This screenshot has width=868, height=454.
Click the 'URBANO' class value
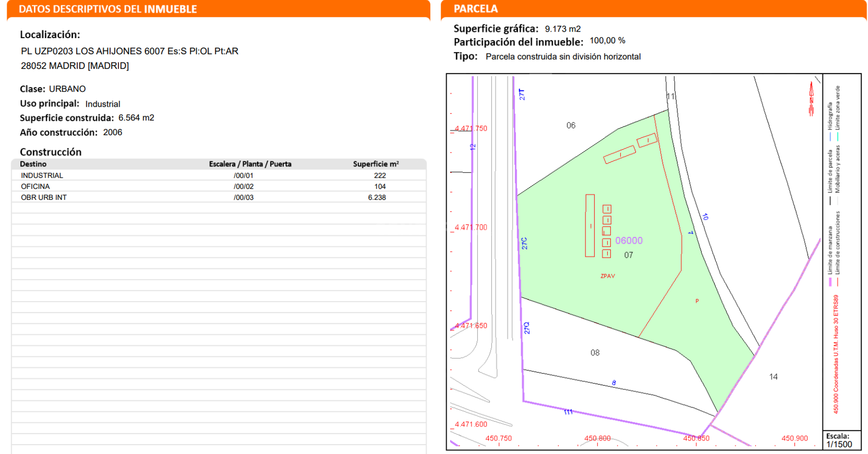tap(67, 89)
